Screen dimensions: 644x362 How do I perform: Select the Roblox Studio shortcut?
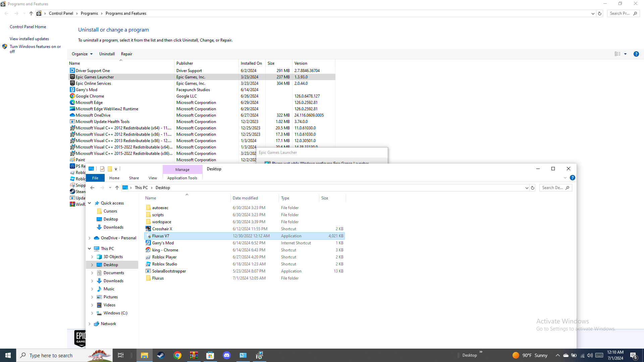[x=245, y=264]
